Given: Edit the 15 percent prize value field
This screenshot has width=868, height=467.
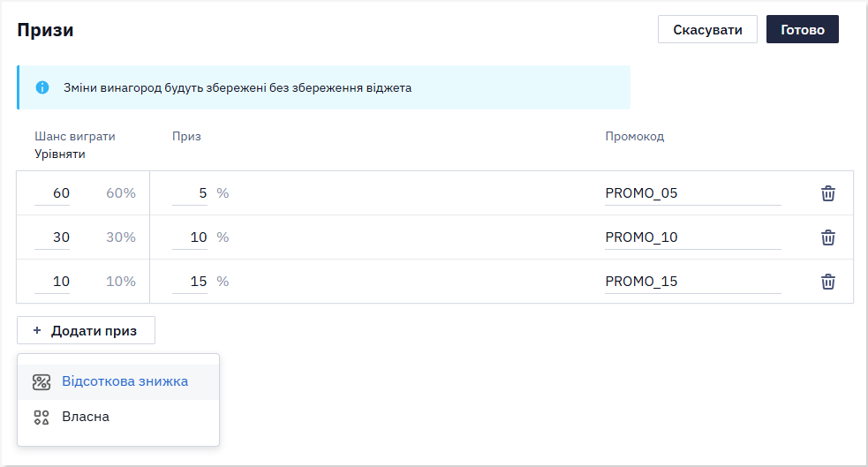Looking at the screenshot, I should pyautogui.click(x=190, y=282).
